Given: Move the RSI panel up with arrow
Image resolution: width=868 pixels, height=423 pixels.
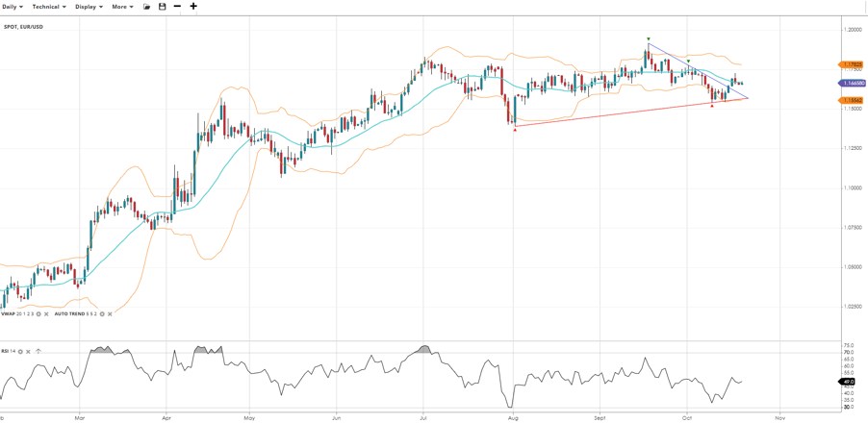Looking at the screenshot, I should coord(38,352).
